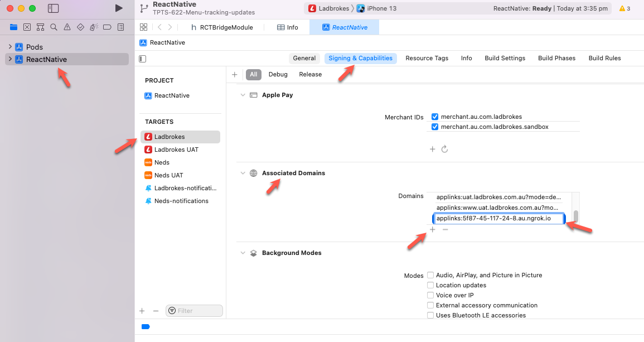The height and width of the screenshot is (342, 644).
Task: Open the Breakpoint navigator
Action: coord(107,27)
